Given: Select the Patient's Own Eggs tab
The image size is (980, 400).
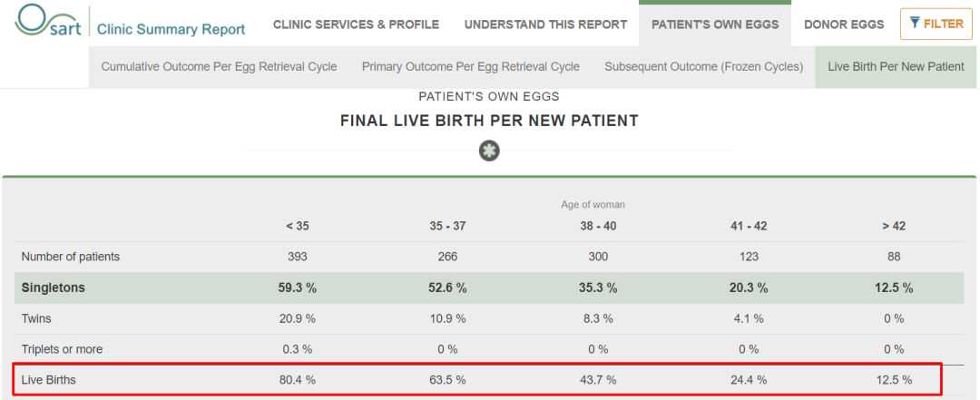Looking at the screenshot, I should [715, 24].
